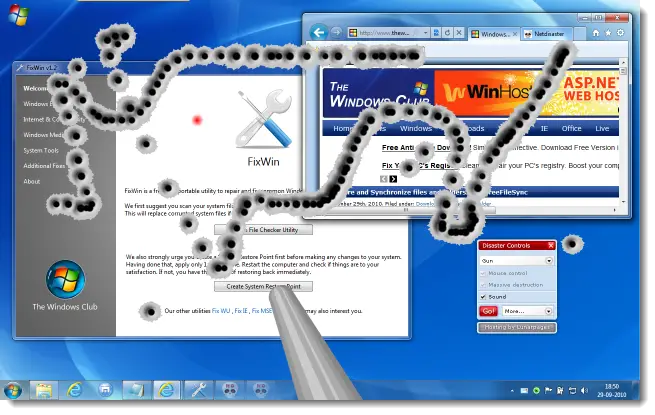The height and width of the screenshot is (415, 655).
Task: Click the IE address bar URL field
Action: pos(388,33)
